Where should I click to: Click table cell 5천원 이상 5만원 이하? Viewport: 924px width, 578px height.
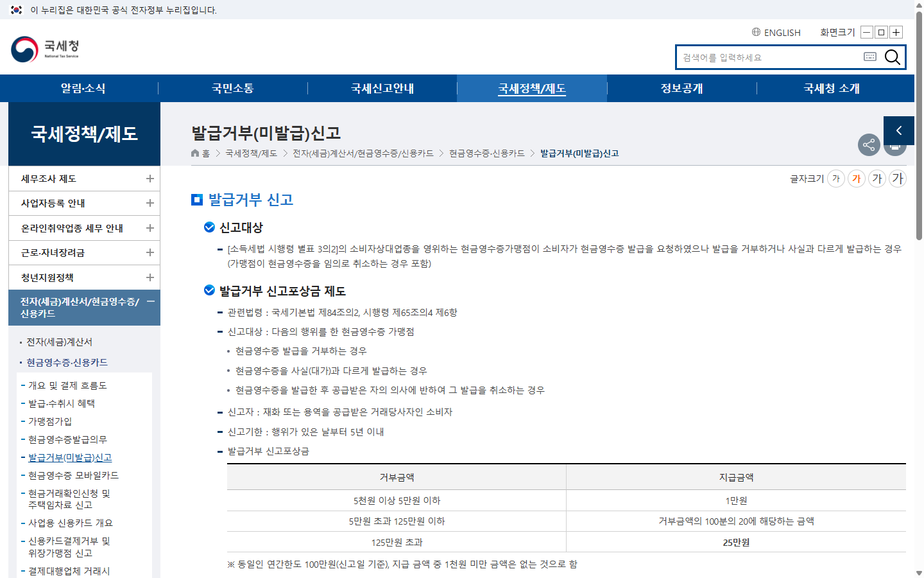tap(397, 500)
